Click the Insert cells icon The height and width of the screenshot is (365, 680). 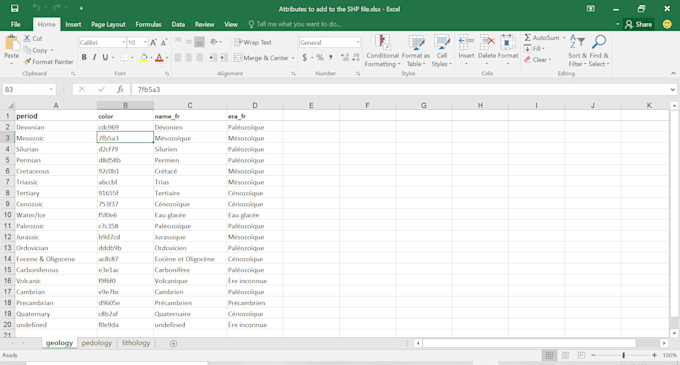pyautogui.click(x=466, y=42)
